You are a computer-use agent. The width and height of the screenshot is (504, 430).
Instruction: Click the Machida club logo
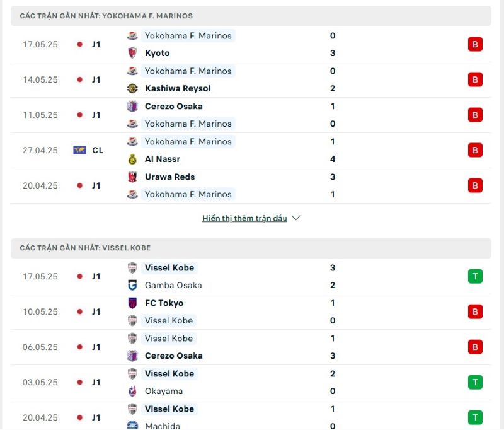point(132,426)
